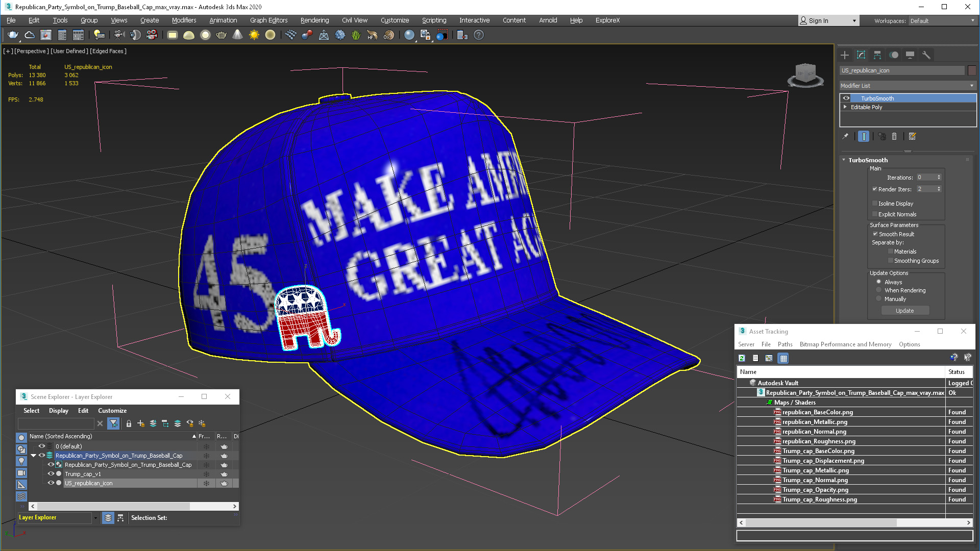Open the Workspaces Default dropdown

[942, 21]
